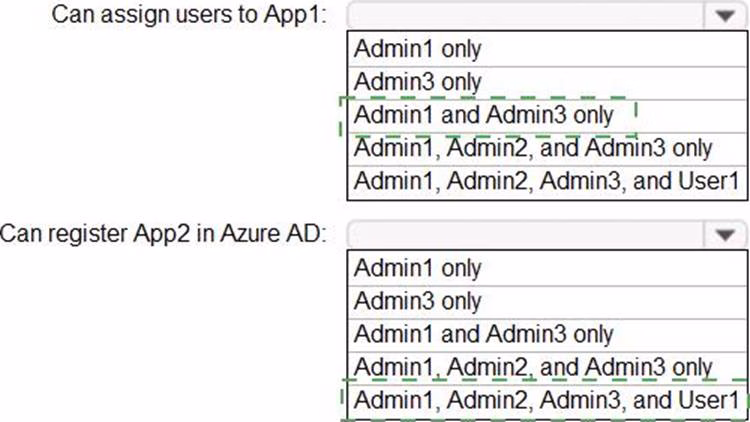The width and height of the screenshot is (750, 422).
Task: Choose Admin1 and Admin3 only for App1
Action: coord(484,115)
